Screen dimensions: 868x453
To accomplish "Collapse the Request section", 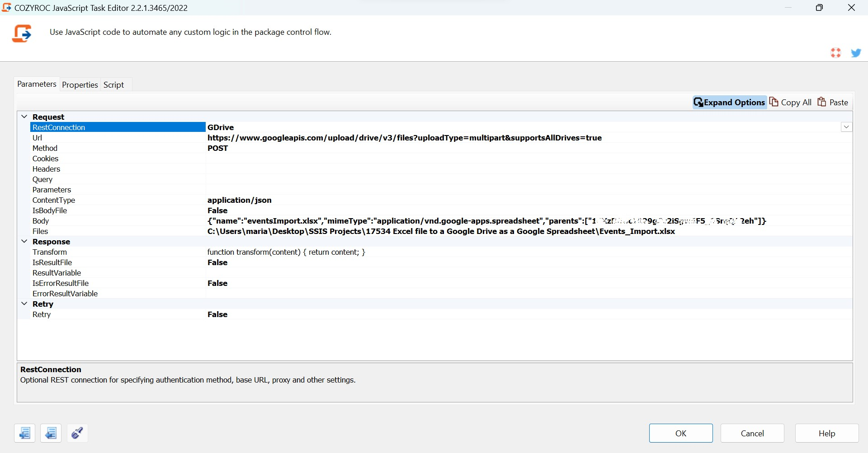I will click(24, 117).
